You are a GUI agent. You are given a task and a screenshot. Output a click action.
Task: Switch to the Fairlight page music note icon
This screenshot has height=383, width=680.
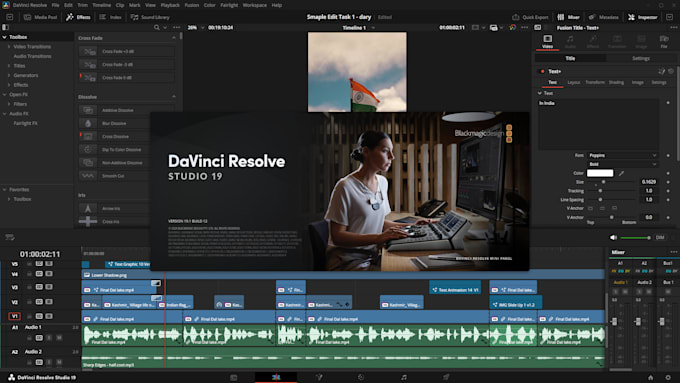tap(404, 377)
